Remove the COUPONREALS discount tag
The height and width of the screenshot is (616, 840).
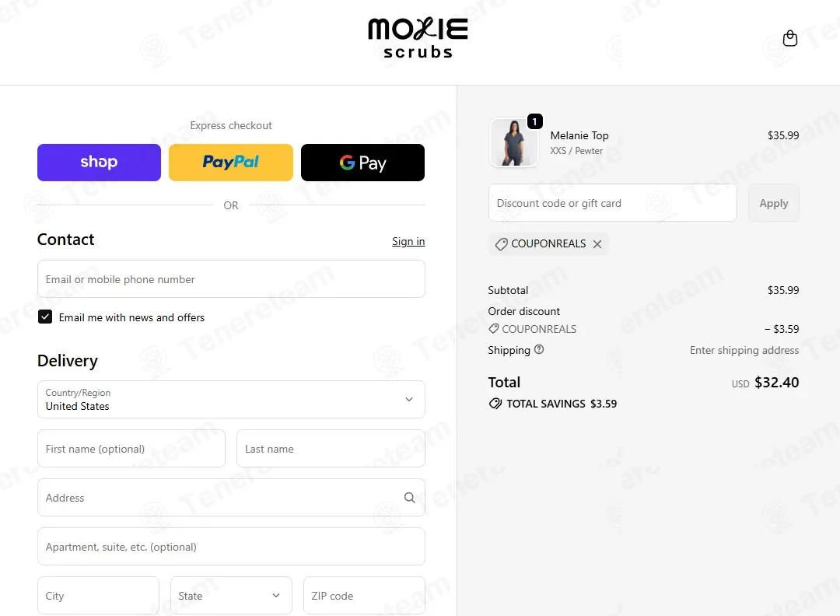pos(597,243)
